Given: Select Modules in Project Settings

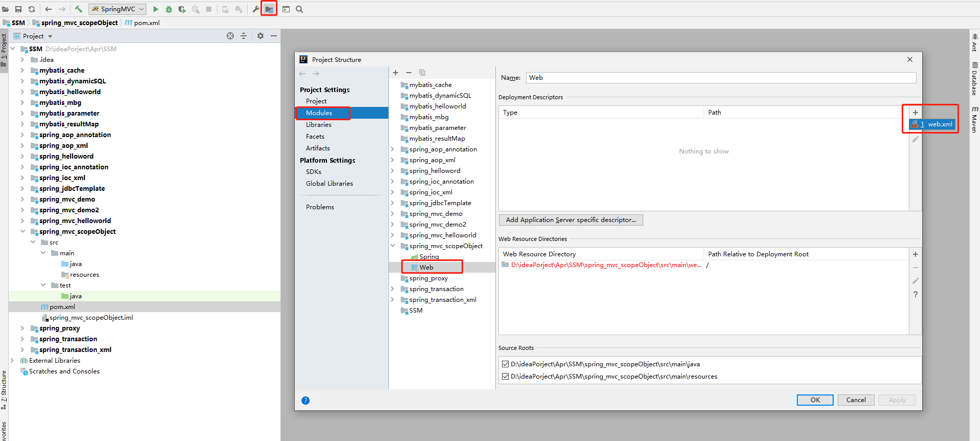Looking at the screenshot, I should click(319, 113).
